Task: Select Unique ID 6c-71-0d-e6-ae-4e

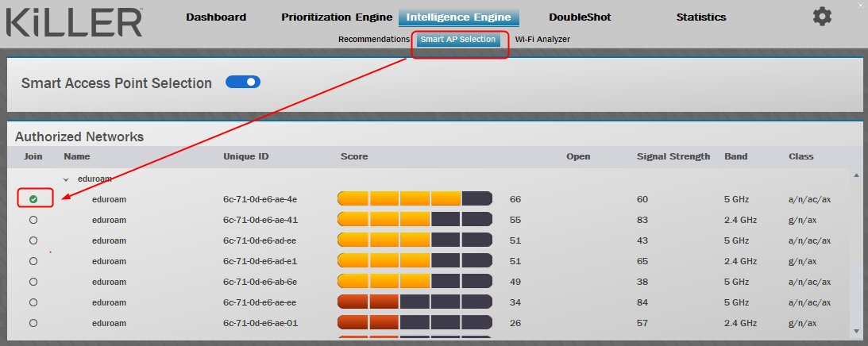Action: [260, 199]
